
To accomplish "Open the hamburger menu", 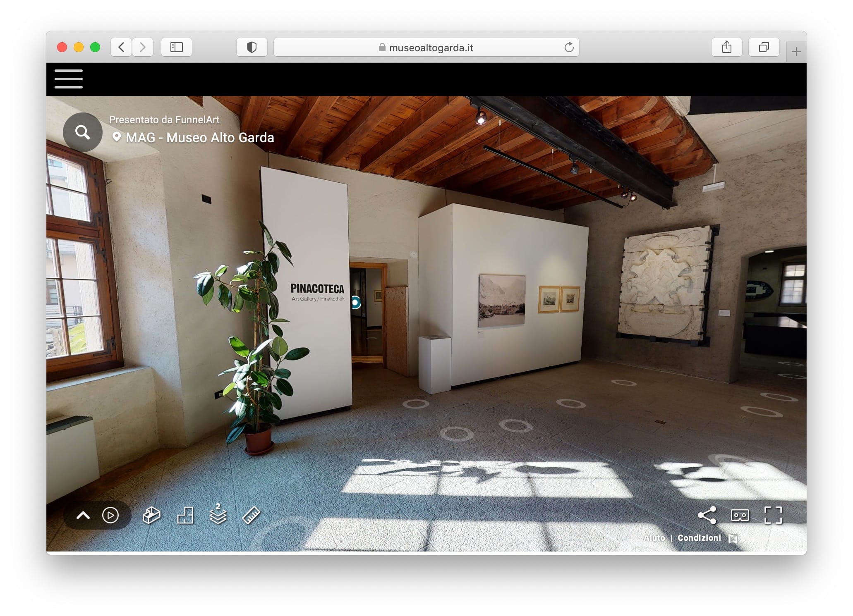I will (x=69, y=79).
